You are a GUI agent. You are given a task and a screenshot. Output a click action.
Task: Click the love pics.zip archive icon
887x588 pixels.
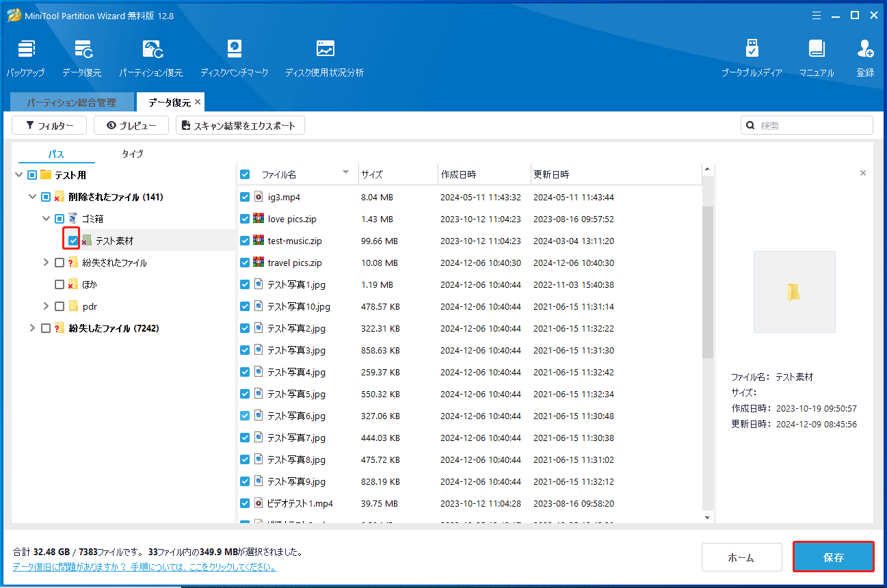[259, 219]
